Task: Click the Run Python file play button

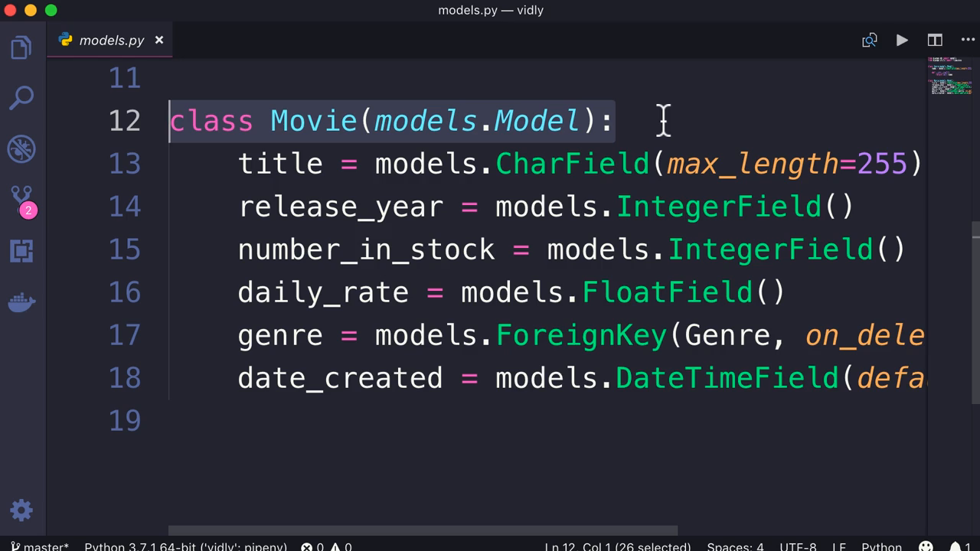Action: click(902, 40)
